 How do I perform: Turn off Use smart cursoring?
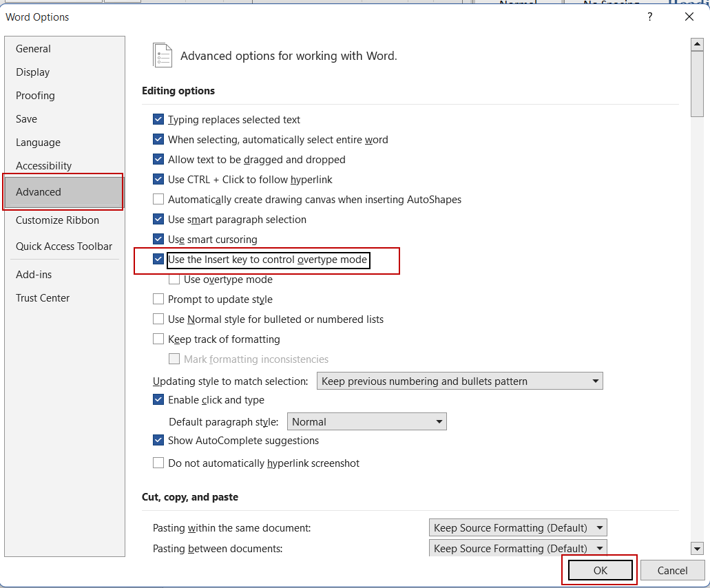click(158, 240)
